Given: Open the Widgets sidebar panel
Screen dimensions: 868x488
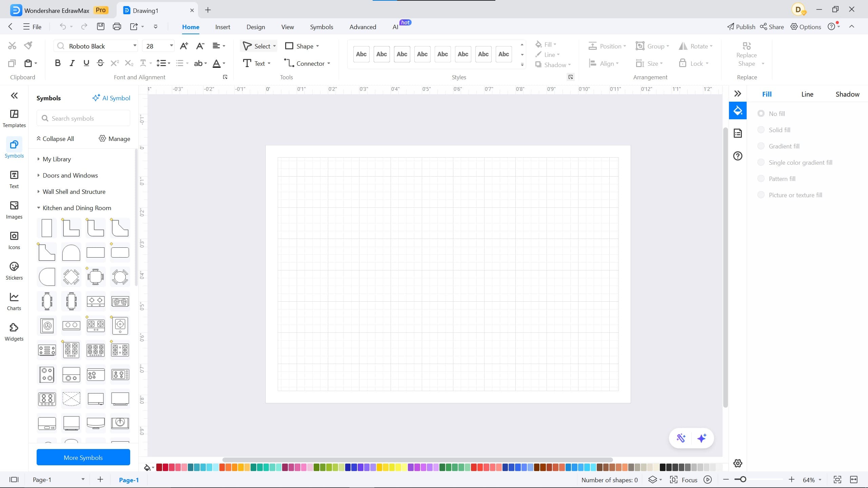Looking at the screenshot, I should [x=14, y=332].
